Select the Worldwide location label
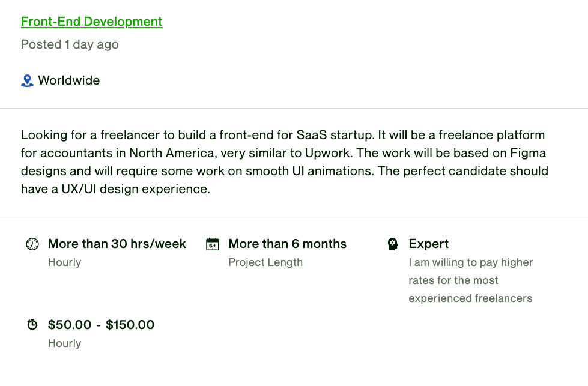This screenshot has width=588, height=386. [x=68, y=80]
